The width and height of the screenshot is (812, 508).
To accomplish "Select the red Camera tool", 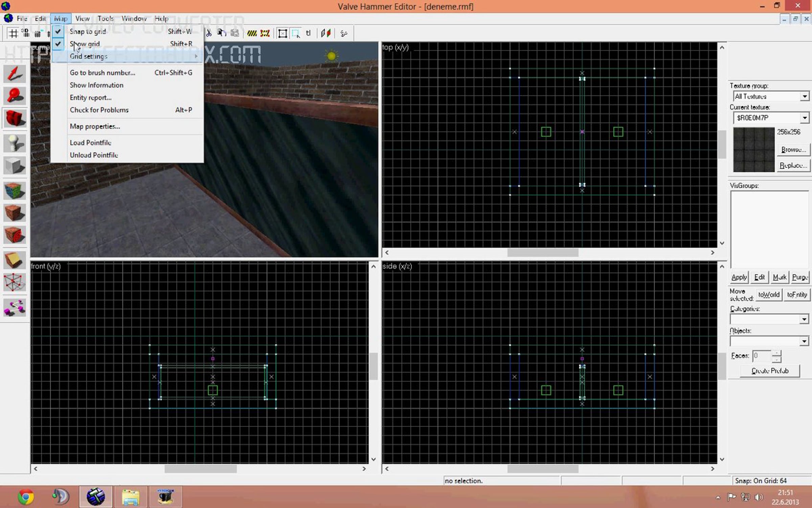I will pyautogui.click(x=15, y=118).
